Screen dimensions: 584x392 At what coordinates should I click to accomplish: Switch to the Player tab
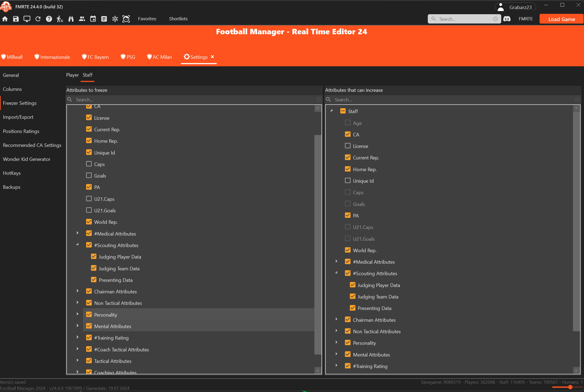(72, 75)
